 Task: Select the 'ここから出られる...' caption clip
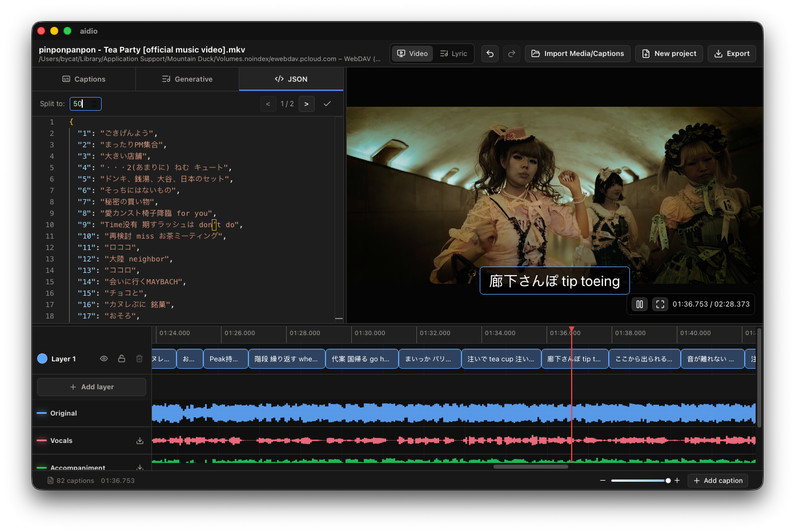pos(645,359)
